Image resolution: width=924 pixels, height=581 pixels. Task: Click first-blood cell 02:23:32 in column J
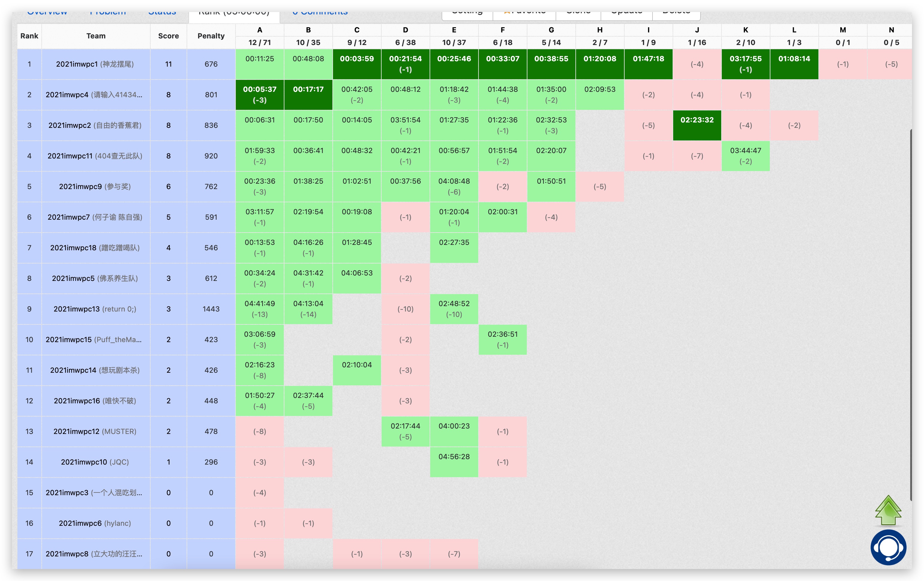pyautogui.click(x=697, y=125)
